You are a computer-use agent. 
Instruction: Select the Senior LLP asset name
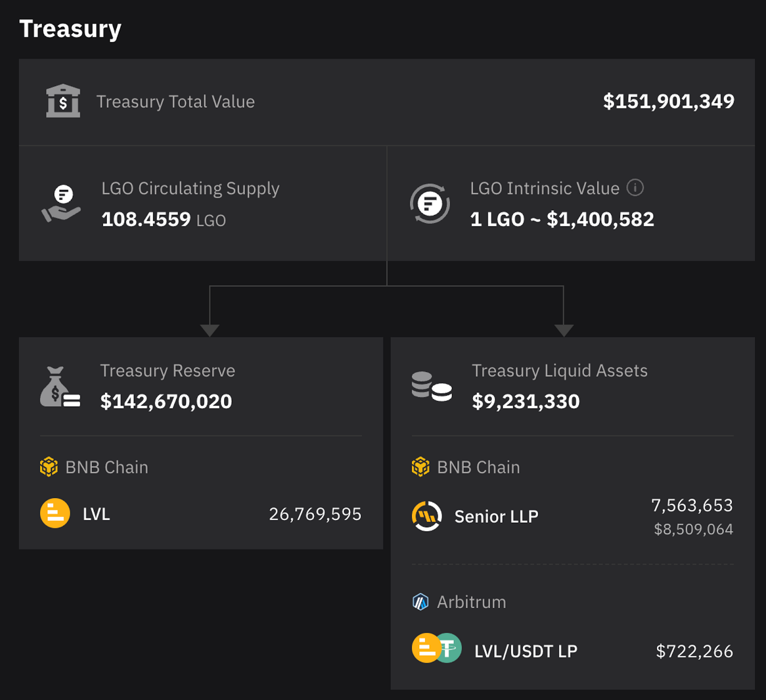[x=496, y=517]
